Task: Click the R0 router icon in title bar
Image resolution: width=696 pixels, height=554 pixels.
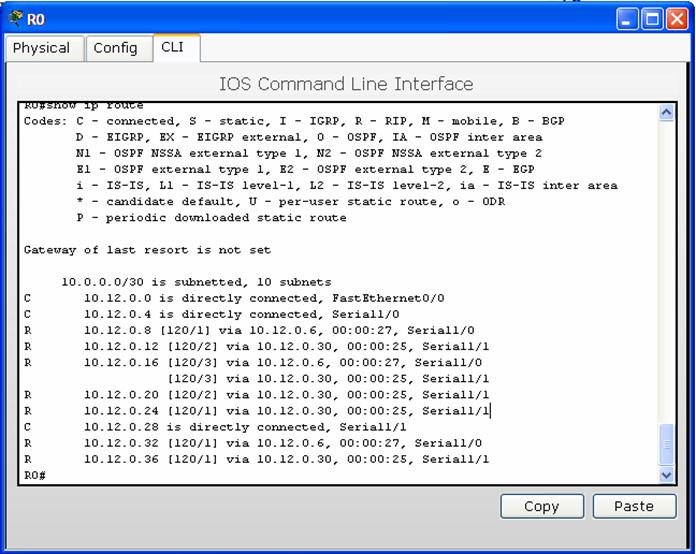Action: [x=13, y=19]
